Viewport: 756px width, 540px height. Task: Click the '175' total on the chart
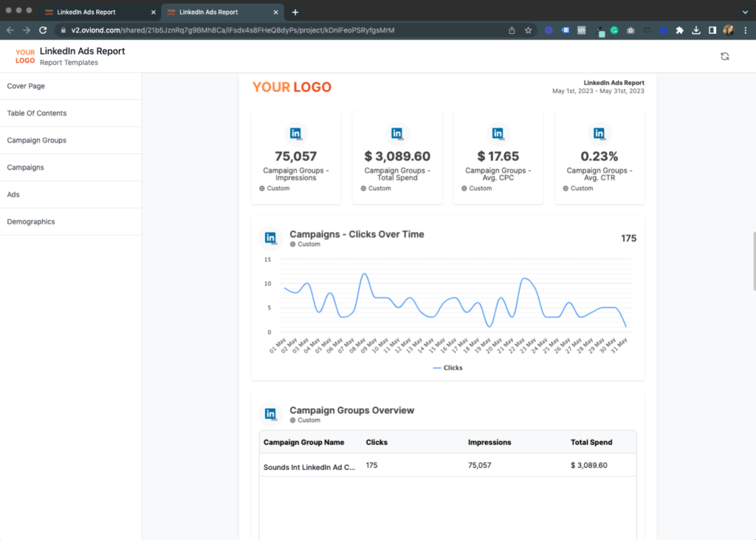[x=629, y=238]
